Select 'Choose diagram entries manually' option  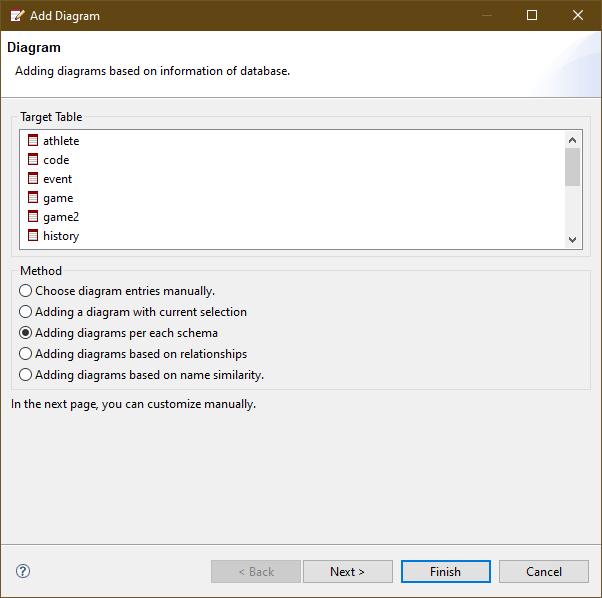pyautogui.click(x=26, y=291)
